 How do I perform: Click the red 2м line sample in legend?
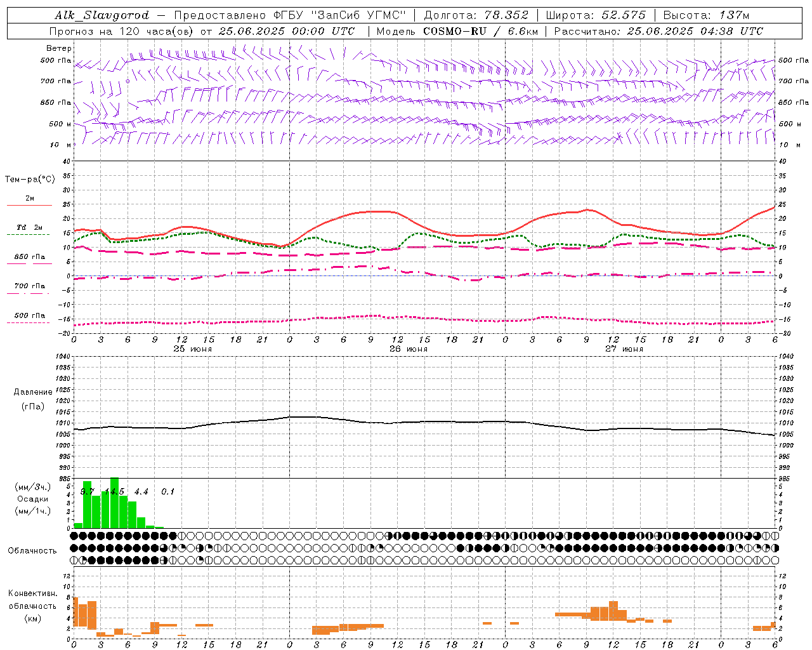tap(29, 206)
